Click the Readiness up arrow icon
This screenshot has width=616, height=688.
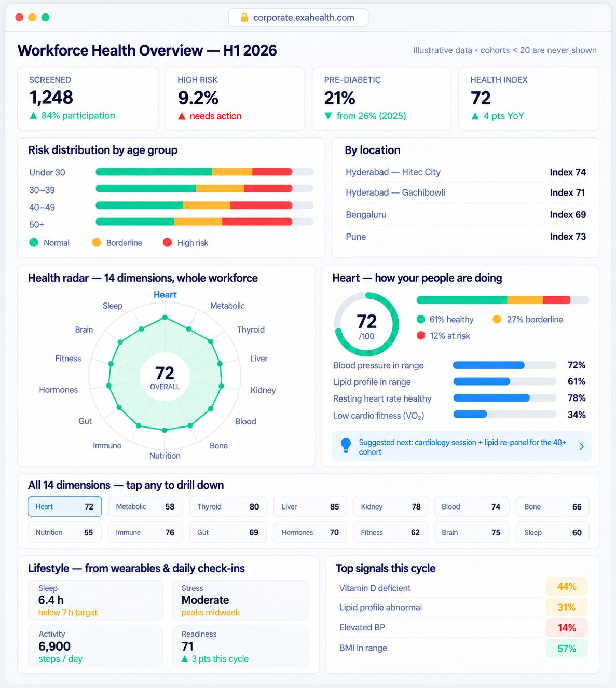185,658
